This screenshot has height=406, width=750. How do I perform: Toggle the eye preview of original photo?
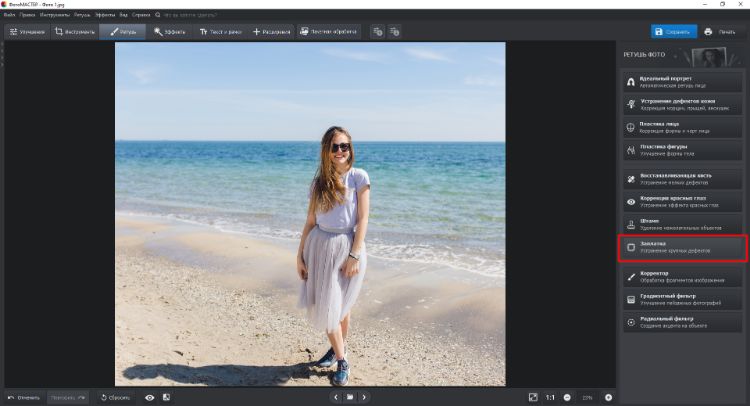click(149, 397)
